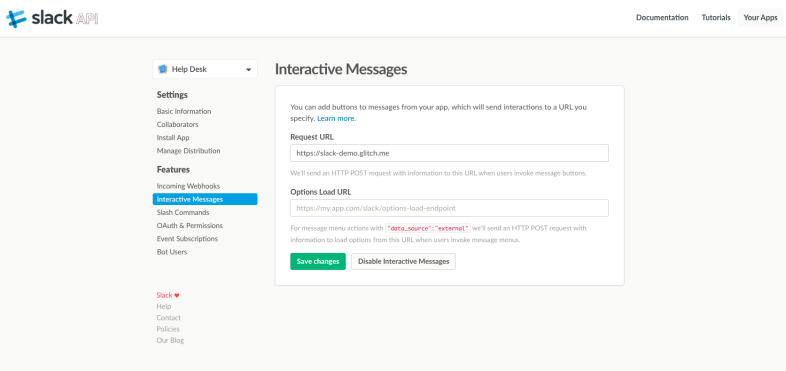This screenshot has width=786, height=371.
Task: Open Collaborators settings
Action: (177, 124)
